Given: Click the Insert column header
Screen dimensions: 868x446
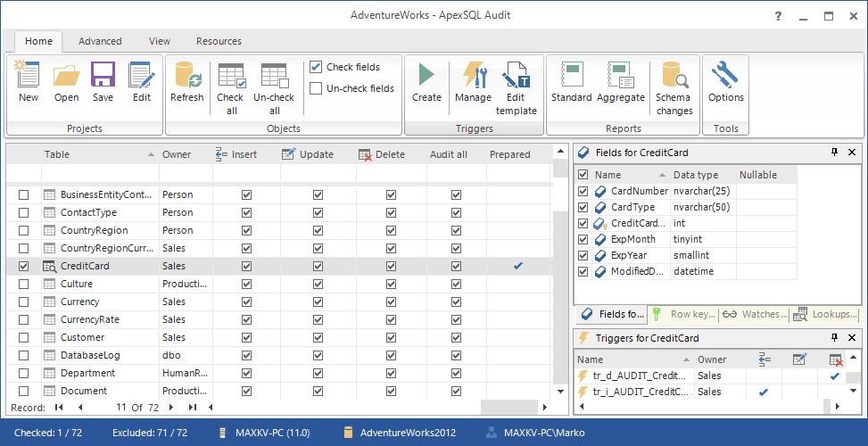Looking at the screenshot, I should (x=246, y=154).
